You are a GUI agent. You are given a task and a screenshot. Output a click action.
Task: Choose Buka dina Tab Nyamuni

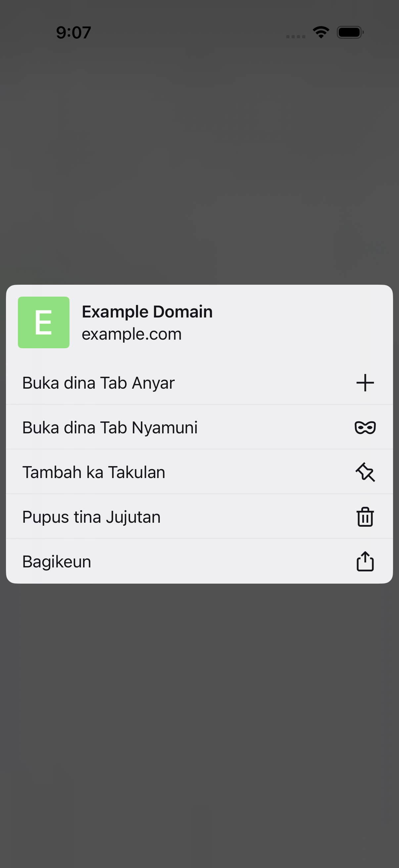[199, 427]
